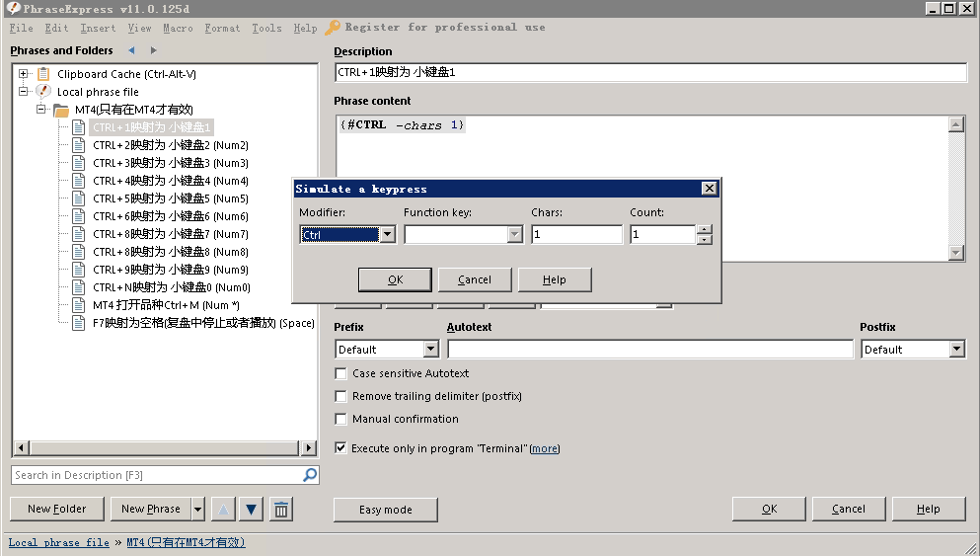The image size is (980, 556).
Task: Click OK in Simulate a keypress dialog
Action: pos(395,279)
